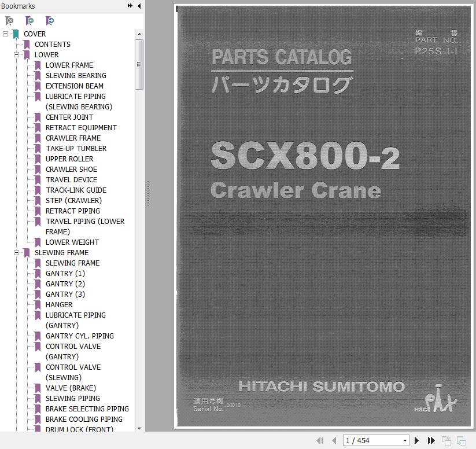Jump to the HANGER bookmark
The image size is (476, 449).
(x=59, y=305)
